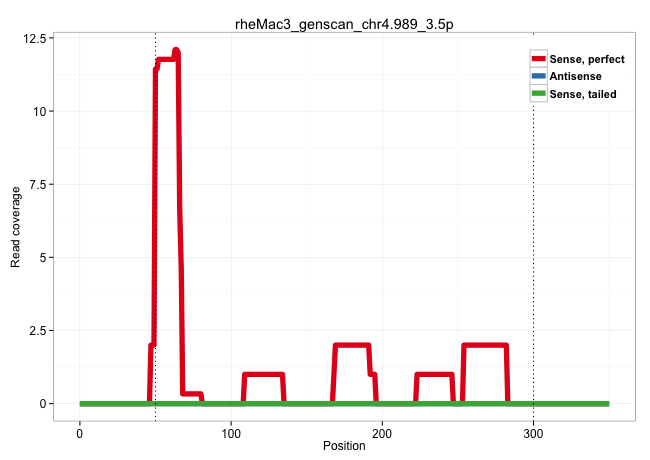Screen dimensions: 650x460
Task: Click the top of the tallest red peak
Action: tap(176, 50)
